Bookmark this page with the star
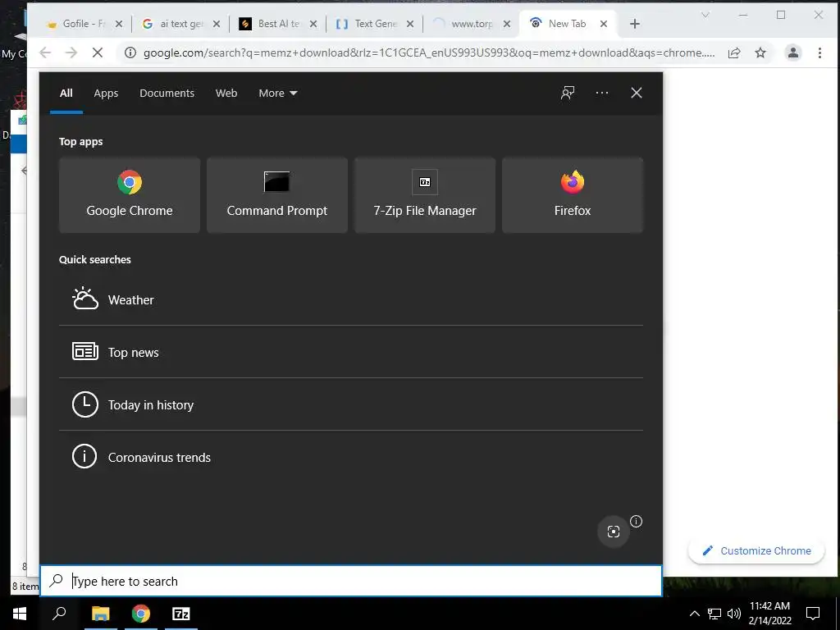Viewport: 840px width, 630px height. click(760, 52)
